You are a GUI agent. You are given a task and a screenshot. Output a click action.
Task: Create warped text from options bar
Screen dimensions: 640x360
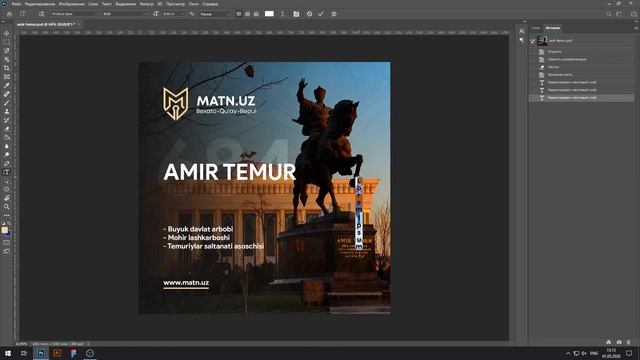coord(282,14)
